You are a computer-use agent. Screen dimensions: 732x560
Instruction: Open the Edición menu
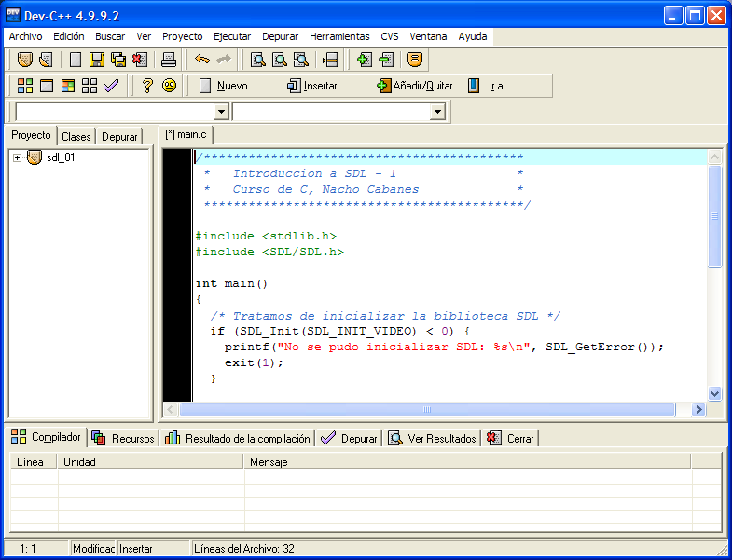click(x=69, y=36)
